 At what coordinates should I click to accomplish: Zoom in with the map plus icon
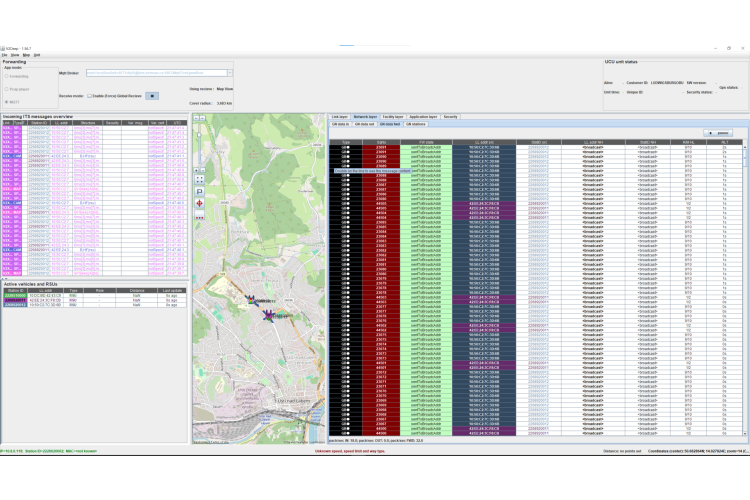tap(196, 170)
